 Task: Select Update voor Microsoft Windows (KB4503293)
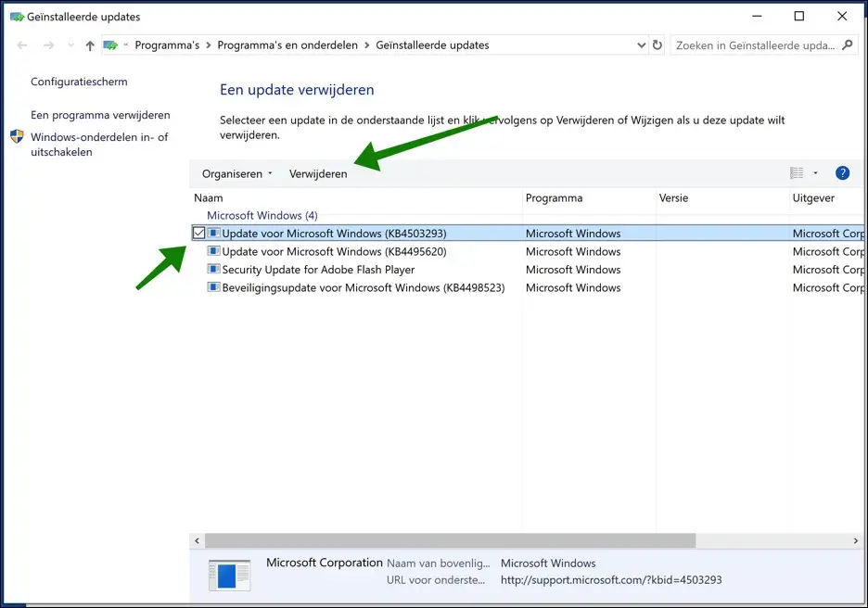(x=335, y=234)
